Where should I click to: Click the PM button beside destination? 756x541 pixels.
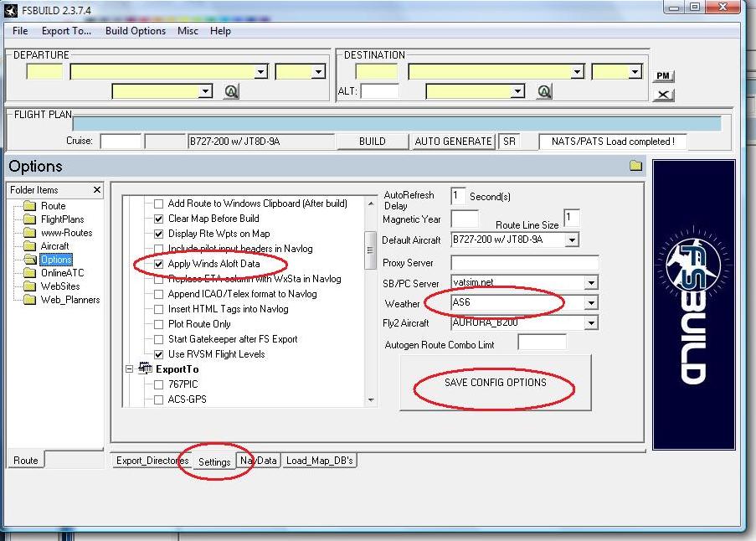pos(663,75)
